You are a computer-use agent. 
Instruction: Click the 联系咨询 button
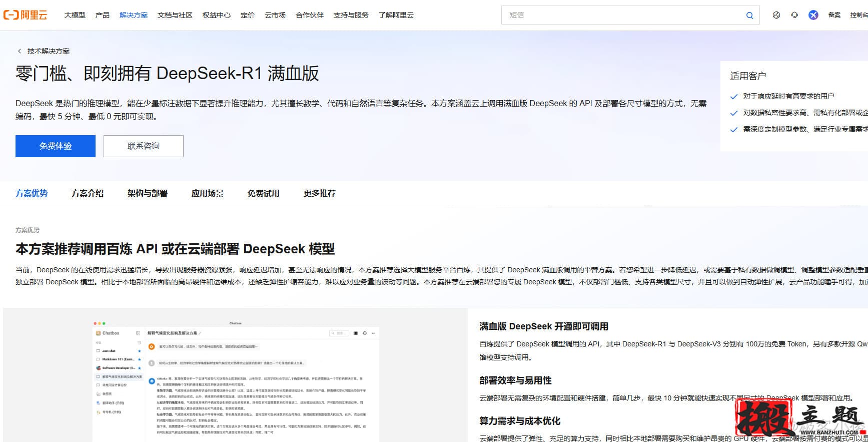(144, 146)
